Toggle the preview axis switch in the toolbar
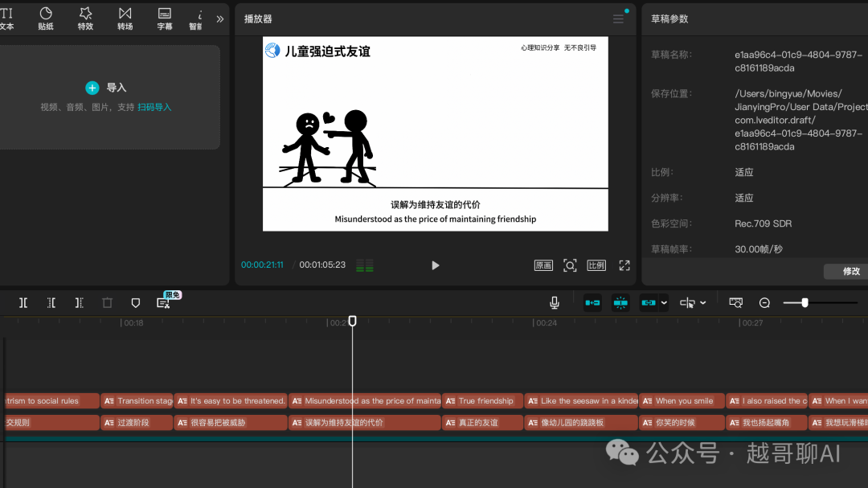Image resolution: width=868 pixels, height=488 pixels. coord(620,302)
